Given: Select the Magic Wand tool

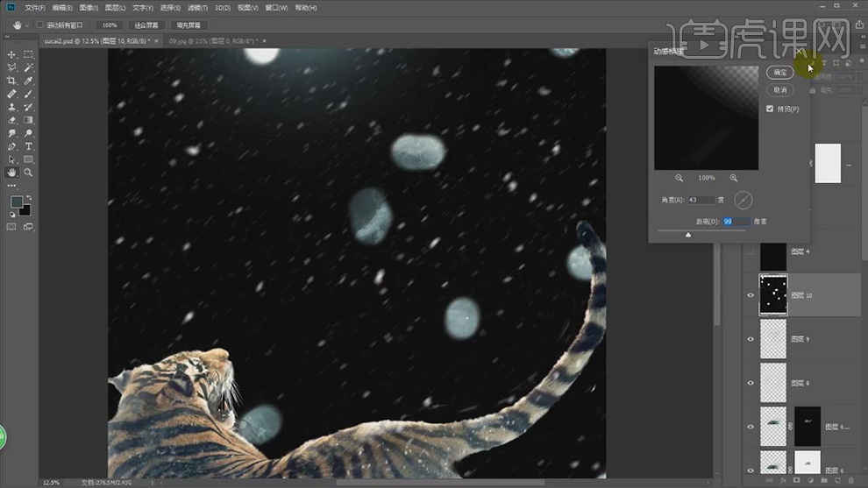Looking at the screenshot, I should pos(28,67).
